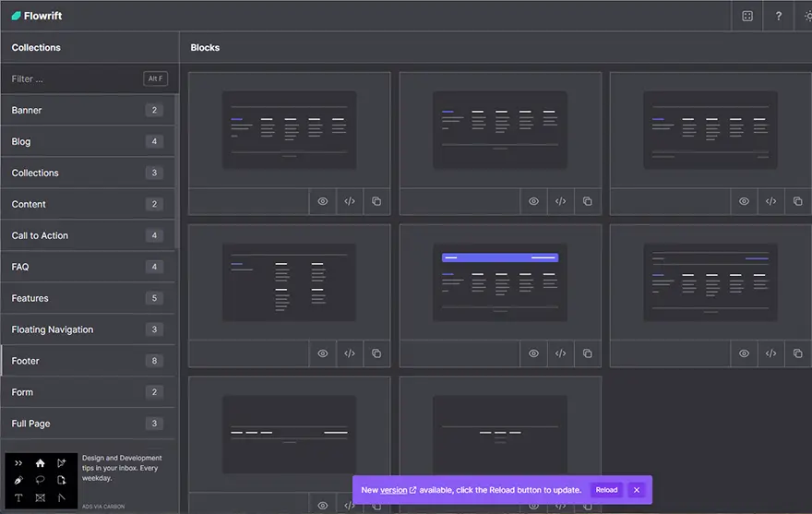This screenshot has height=514, width=812.
Task: Preview the second footer block in top row
Action: click(x=533, y=201)
